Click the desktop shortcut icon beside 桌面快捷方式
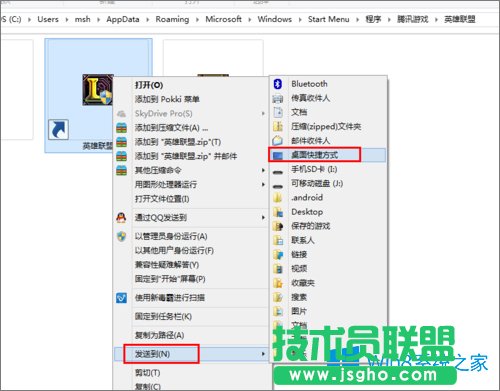The width and height of the screenshot is (500, 391). pyautogui.click(x=278, y=155)
